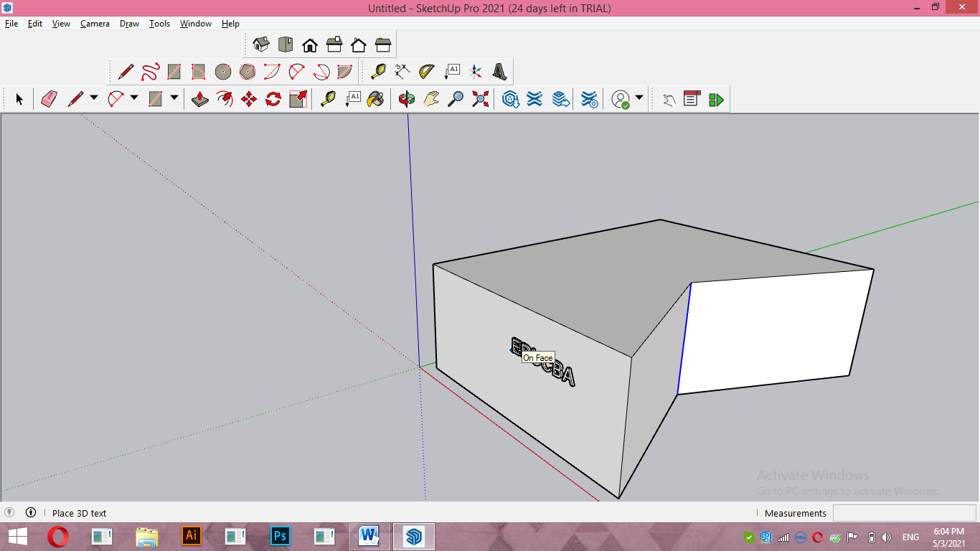Screen dimensions: 980x551
Task: Open Photoshop from the taskbar
Action: pyautogui.click(x=281, y=536)
